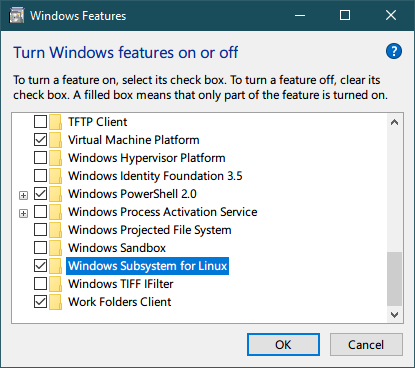Select Windows Identity Foundation 3.5 label
Image resolution: width=415 pixels, height=368 pixels.
[x=155, y=176]
